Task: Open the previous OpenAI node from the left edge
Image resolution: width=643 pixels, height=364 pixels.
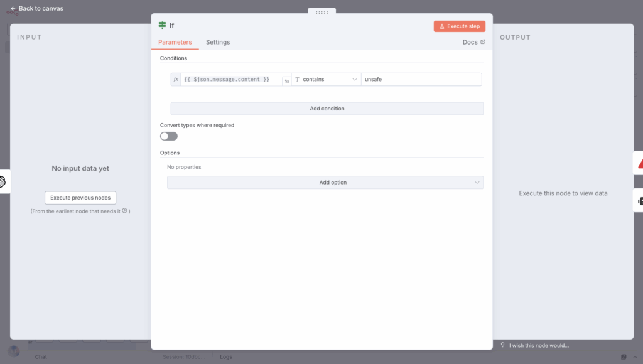Action: point(3,182)
